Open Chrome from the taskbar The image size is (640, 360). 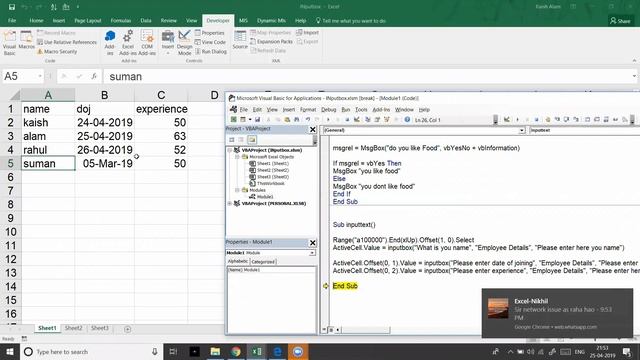[236, 351]
